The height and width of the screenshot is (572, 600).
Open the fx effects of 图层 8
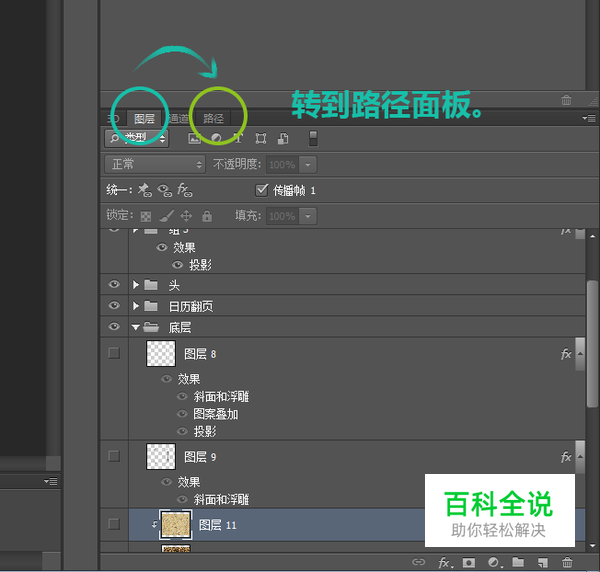566,354
